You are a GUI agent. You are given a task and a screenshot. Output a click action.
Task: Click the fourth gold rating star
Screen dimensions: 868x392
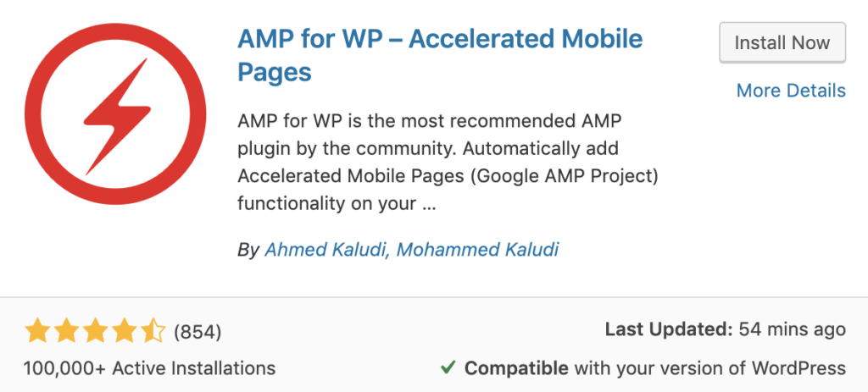(124, 331)
